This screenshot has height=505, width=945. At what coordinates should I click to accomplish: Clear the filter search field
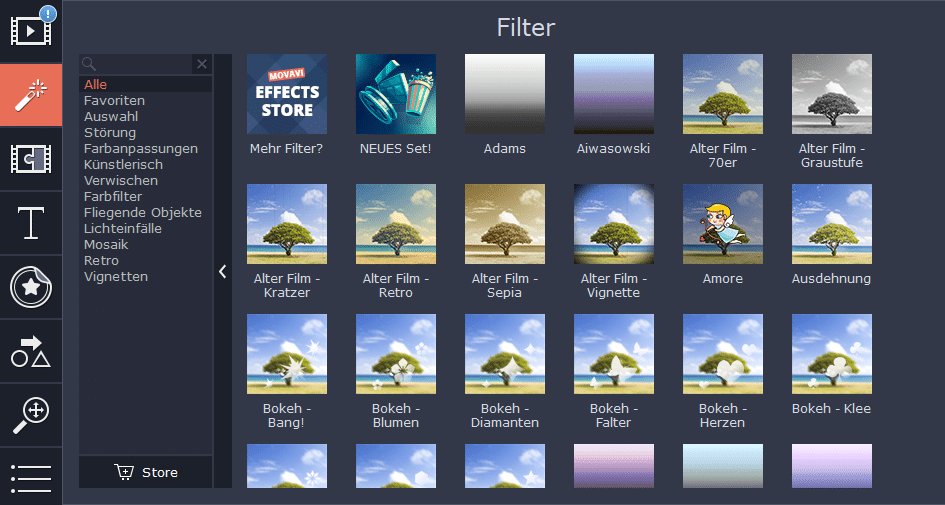click(x=202, y=64)
